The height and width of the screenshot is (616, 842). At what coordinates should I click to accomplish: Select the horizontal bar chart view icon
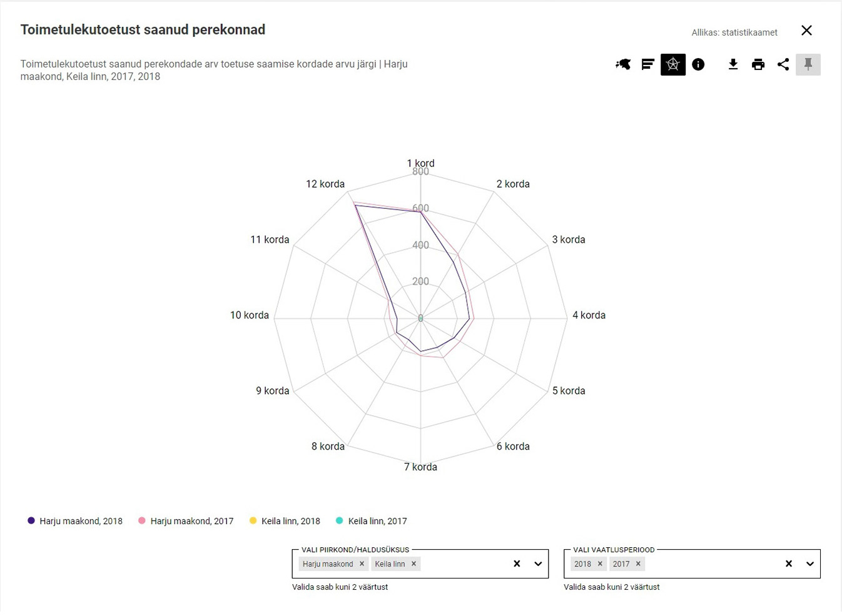[648, 64]
